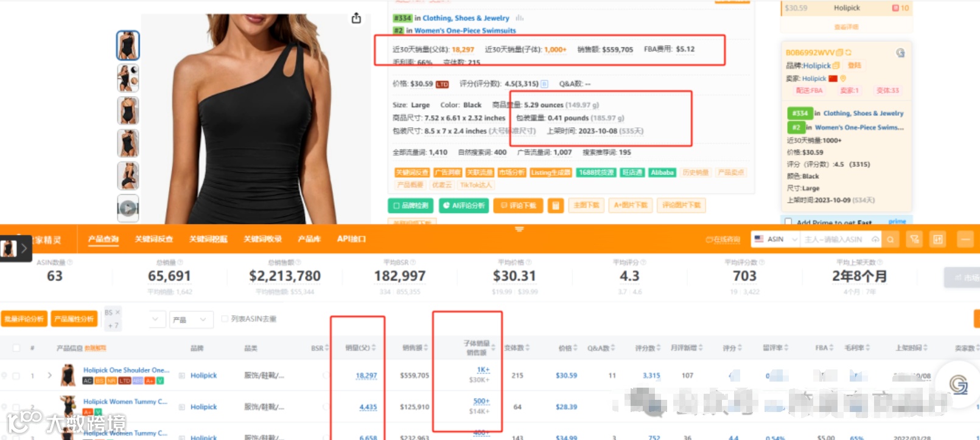Viewport: 980px width, 440px height.
Task: Play the product video thumbnail
Action: pyautogui.click(x=128, y=208)
